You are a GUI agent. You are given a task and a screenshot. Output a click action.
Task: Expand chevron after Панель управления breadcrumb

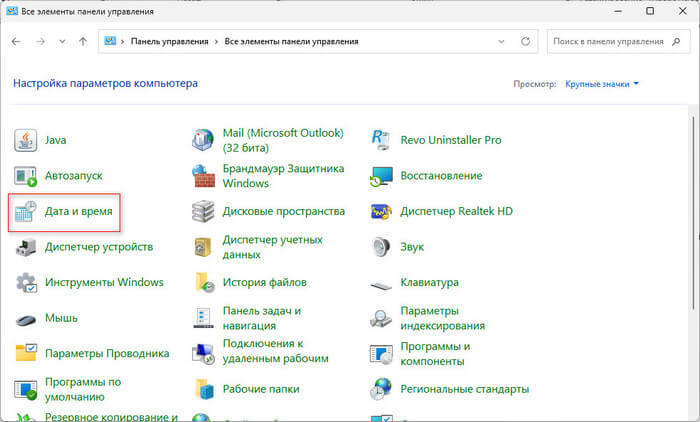pos(215,42)
